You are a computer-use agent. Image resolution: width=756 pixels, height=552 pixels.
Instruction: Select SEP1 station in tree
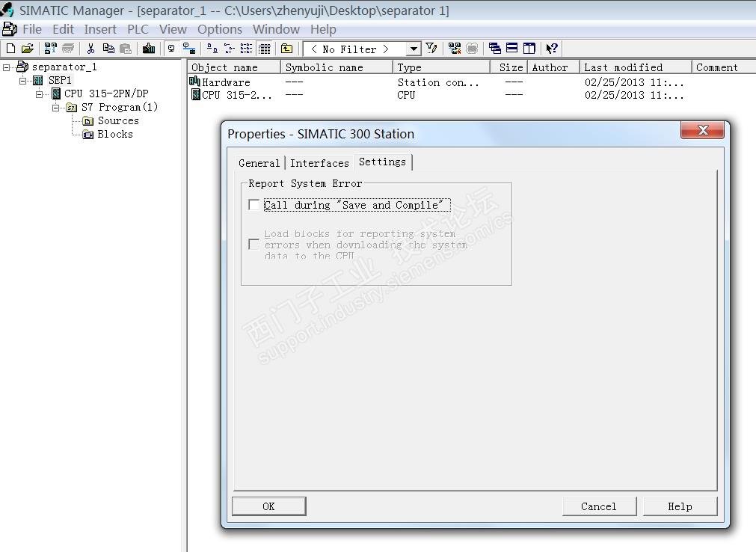60,81
